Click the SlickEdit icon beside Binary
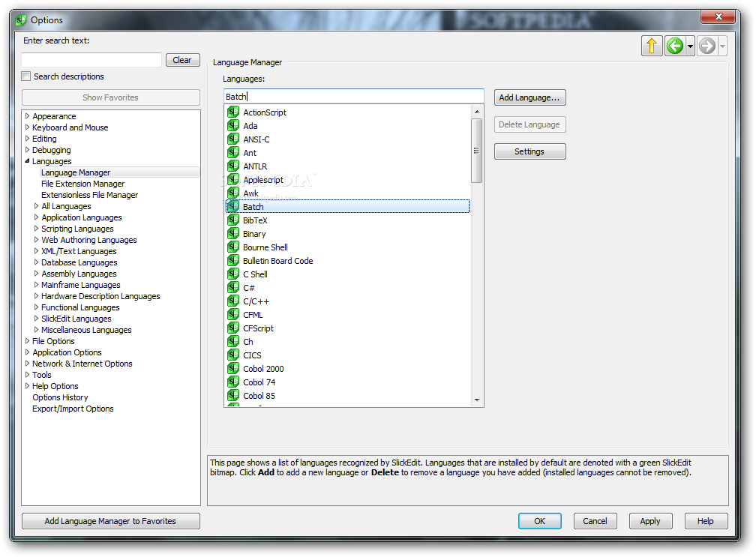 point(233,233)
